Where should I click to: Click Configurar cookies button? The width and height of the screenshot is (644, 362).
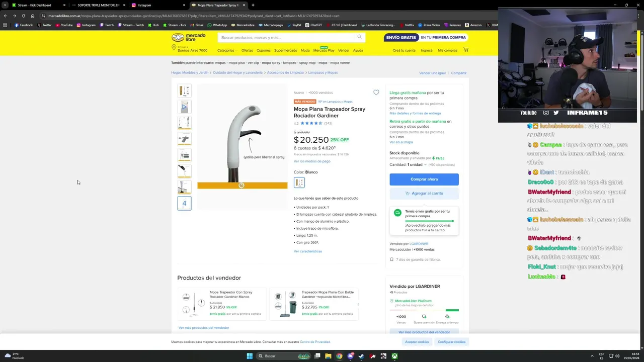(452, 341)
